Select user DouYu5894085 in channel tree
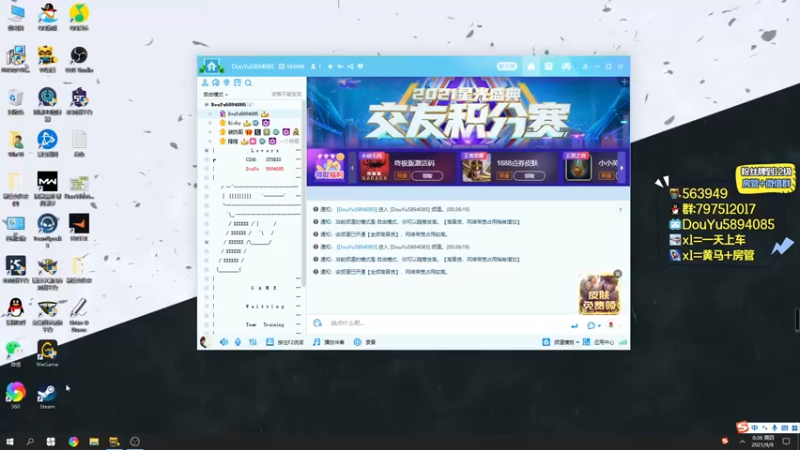This screenshot has width=800, height=450. pos(244,114)
